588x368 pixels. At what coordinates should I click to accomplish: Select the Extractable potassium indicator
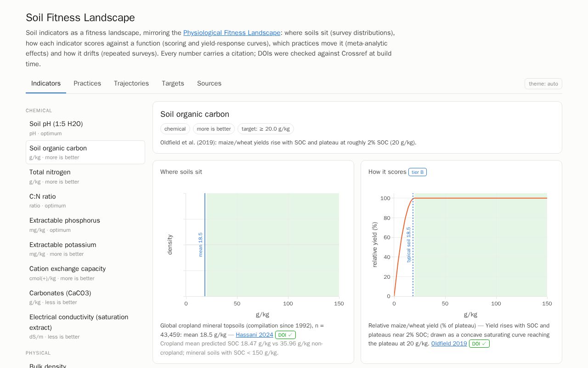coord(85,249)
